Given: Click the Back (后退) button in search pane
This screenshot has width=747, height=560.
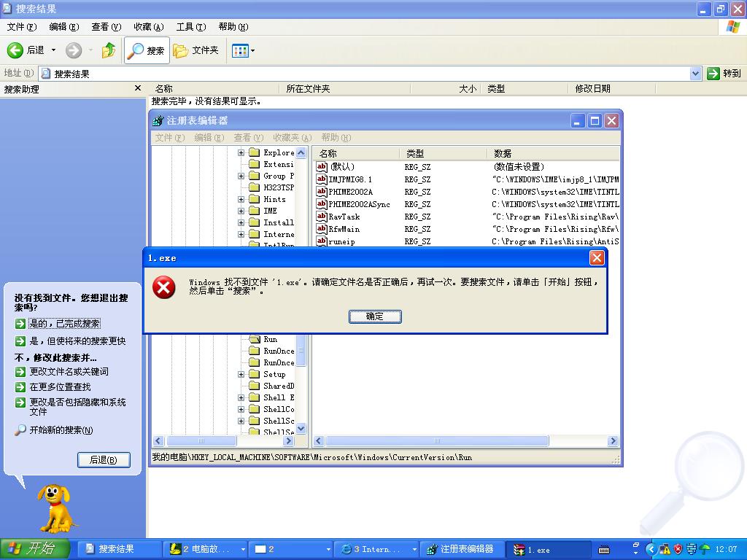Looking at the screenshot, I should pyautogui.click(x=104, y=460).
